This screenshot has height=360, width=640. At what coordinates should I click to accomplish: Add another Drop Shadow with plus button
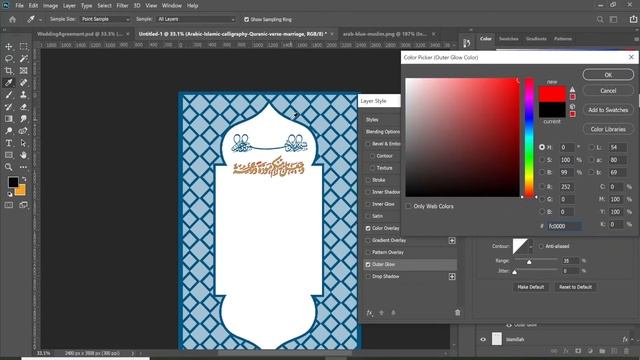(452, 277)
